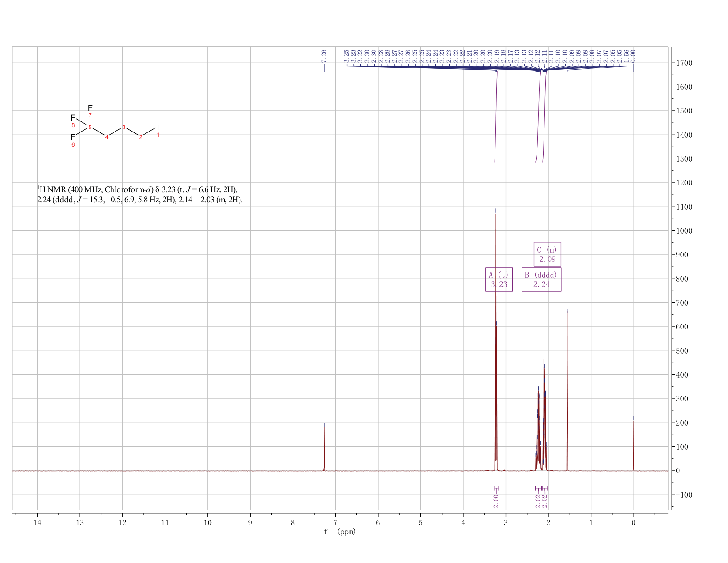
Task: Select the multiplet box C (m) 2.09
Action: pos(548,254)
